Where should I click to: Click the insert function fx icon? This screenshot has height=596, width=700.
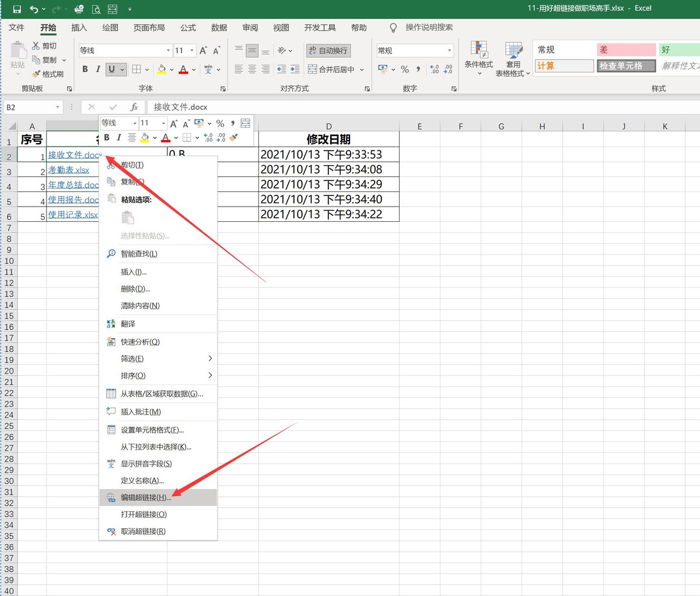point(134,107)
